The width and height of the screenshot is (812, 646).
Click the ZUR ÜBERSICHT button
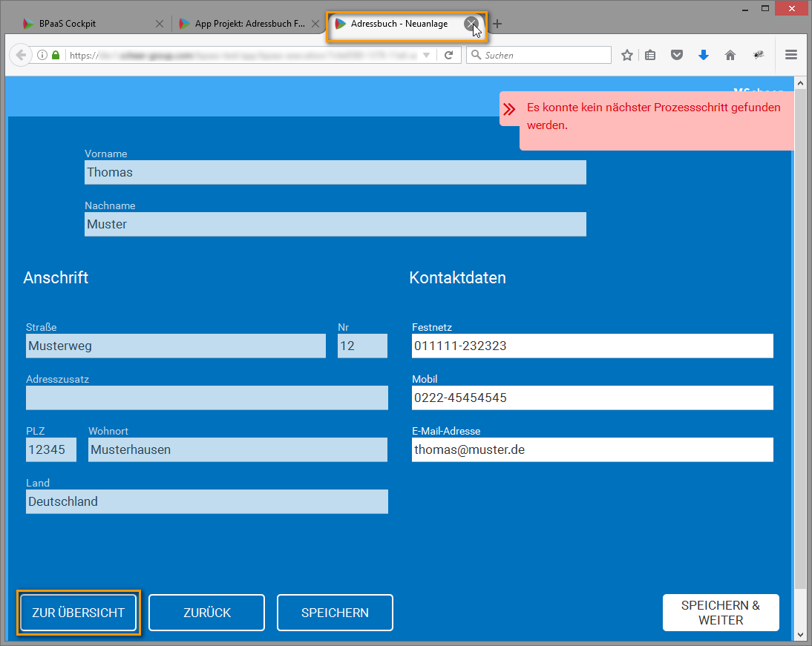click(78, 613)
